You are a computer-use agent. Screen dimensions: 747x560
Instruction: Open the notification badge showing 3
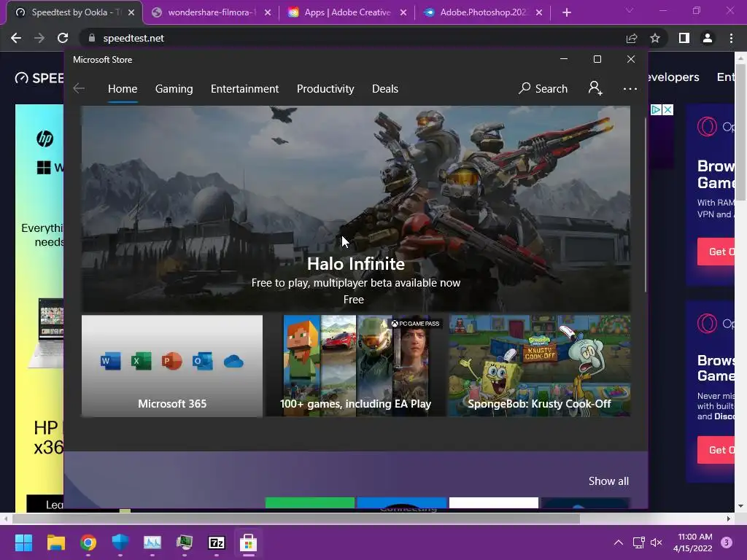click(726, 542)
